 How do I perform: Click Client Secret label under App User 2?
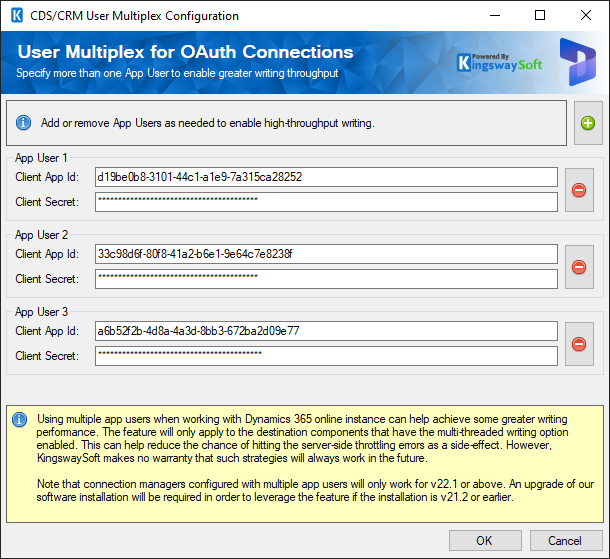tap(47, 279)
